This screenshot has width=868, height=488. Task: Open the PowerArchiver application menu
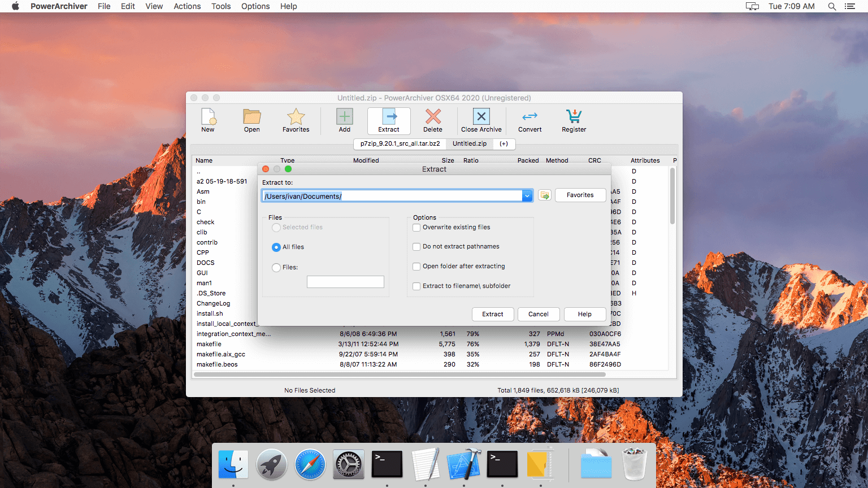(x=59, y=6)
